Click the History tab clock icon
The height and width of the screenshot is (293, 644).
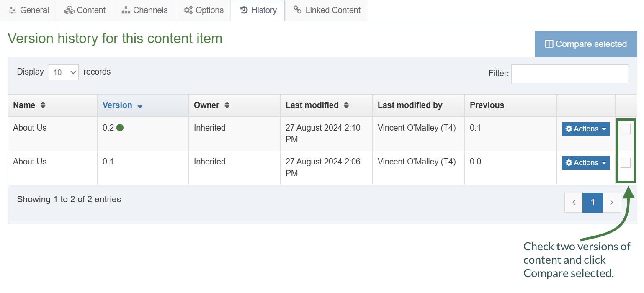click(244, 10)
